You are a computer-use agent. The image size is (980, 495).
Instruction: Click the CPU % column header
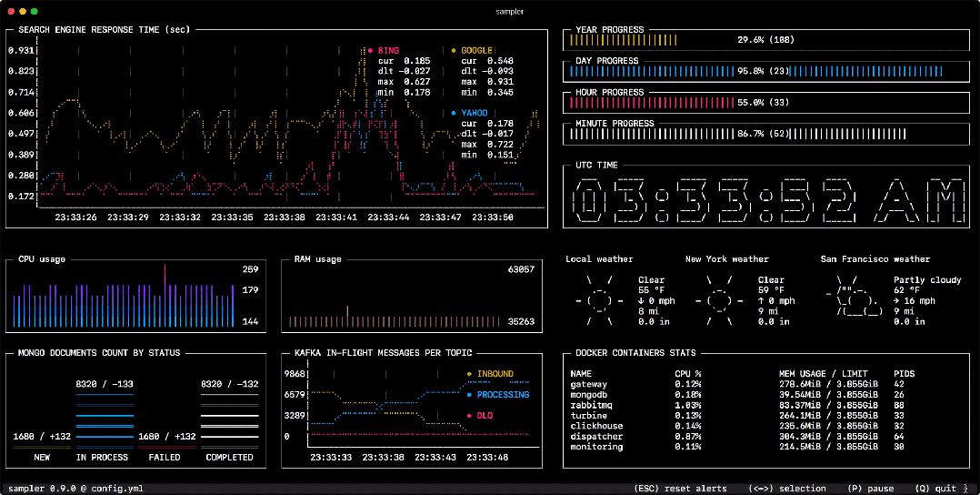(x=688, y=374)
